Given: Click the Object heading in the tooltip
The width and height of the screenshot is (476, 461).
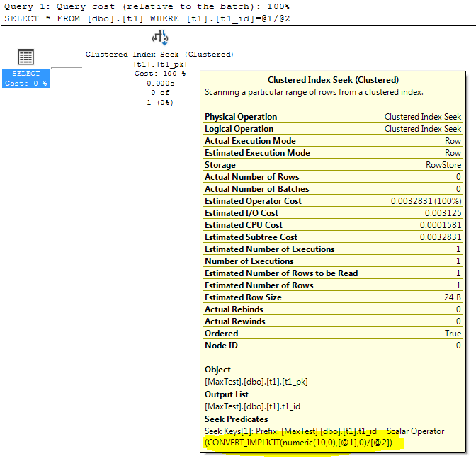Looking at the screenshot, I should [x=217, y=370].
